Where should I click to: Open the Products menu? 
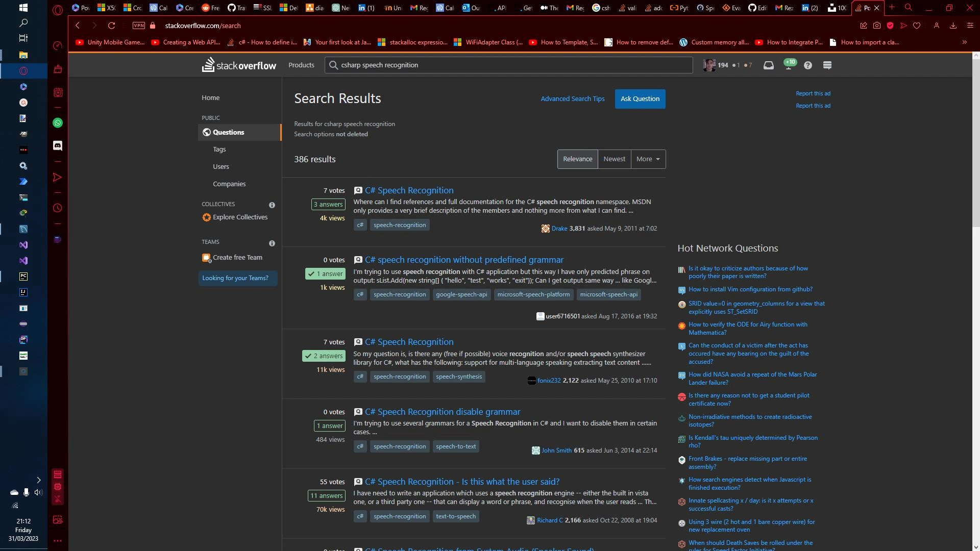[x=301, y=65]
